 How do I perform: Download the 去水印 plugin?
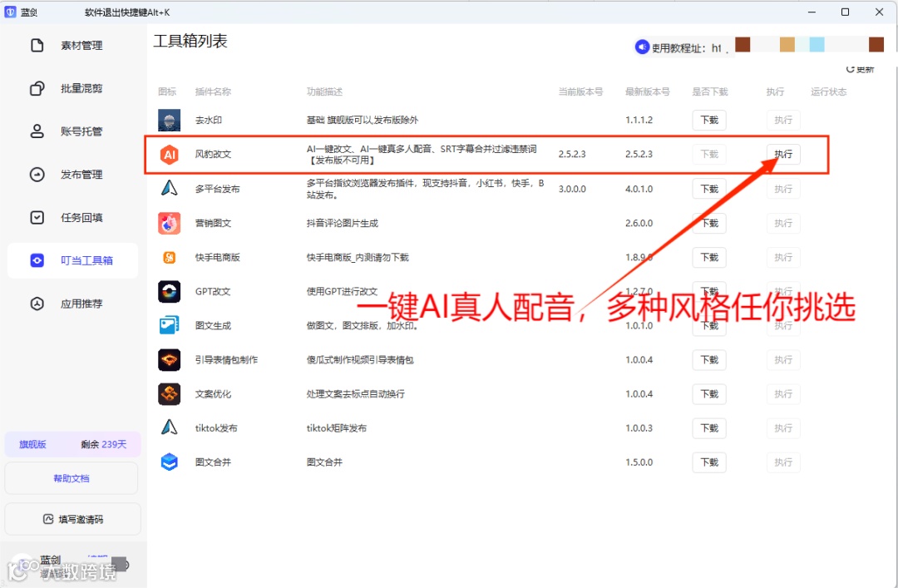point(709,120)
